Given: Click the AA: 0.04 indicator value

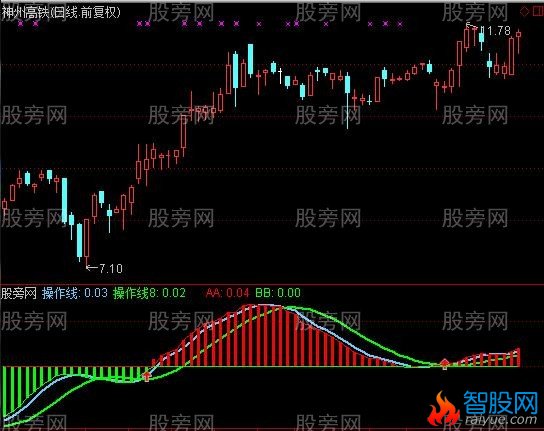Looking at the screenshot, I should click(227, 293).
